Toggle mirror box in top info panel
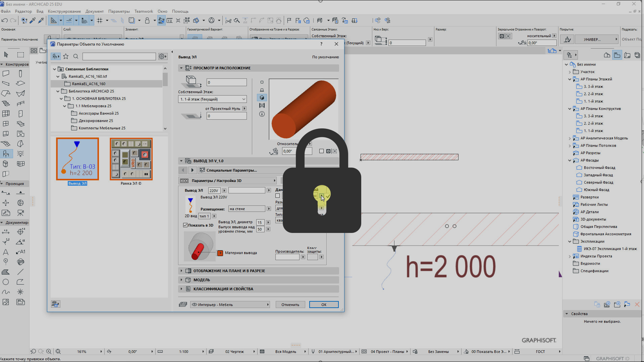This screenshot has height=362, width=644. 502,36
